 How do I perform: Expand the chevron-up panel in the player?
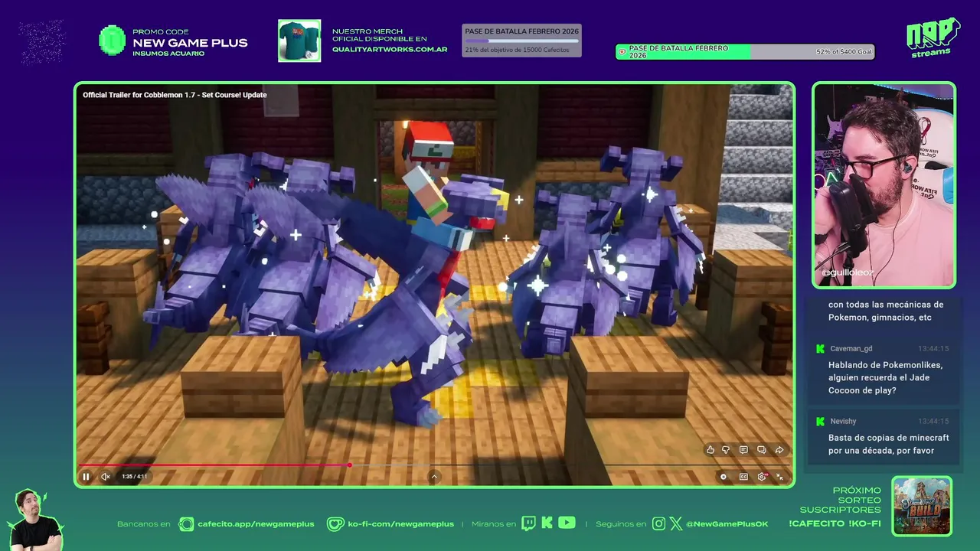tap(434, 477)
